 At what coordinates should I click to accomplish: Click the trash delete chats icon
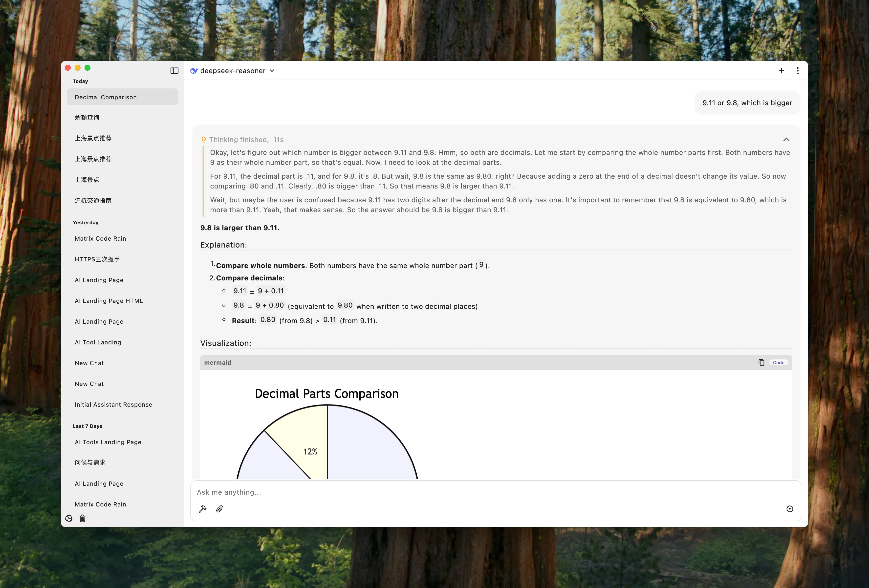[83, 518]
